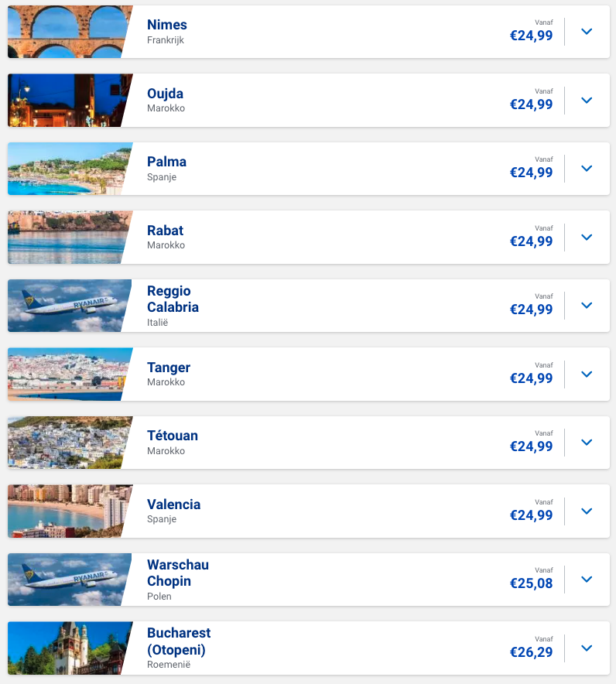Viewport: 616px width, 684px height.
Task: Expand the Reggio Calabria chevron arrow
Action: click(x=587, y=306)
